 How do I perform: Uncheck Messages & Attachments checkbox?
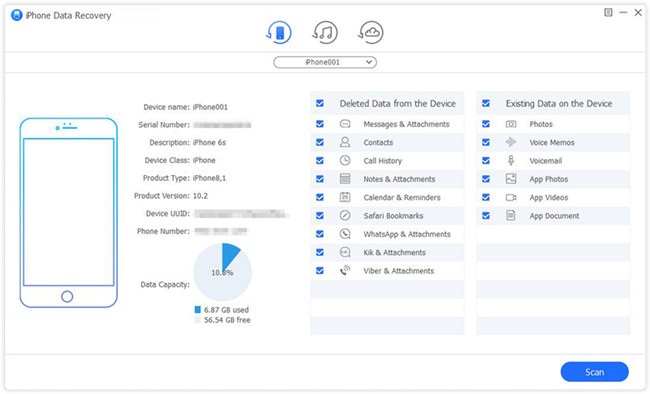tap(320, 124)
